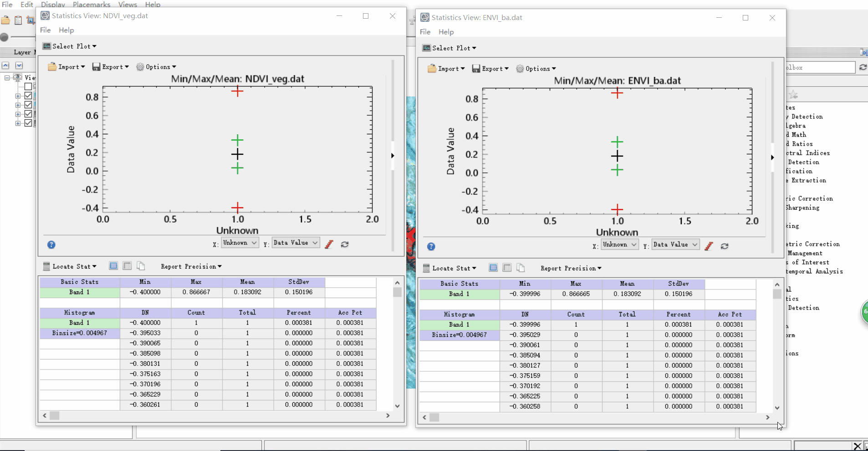
Task: Click Locate Stat calculator icon in NDVI_veg window
Action: click(46, 266)
